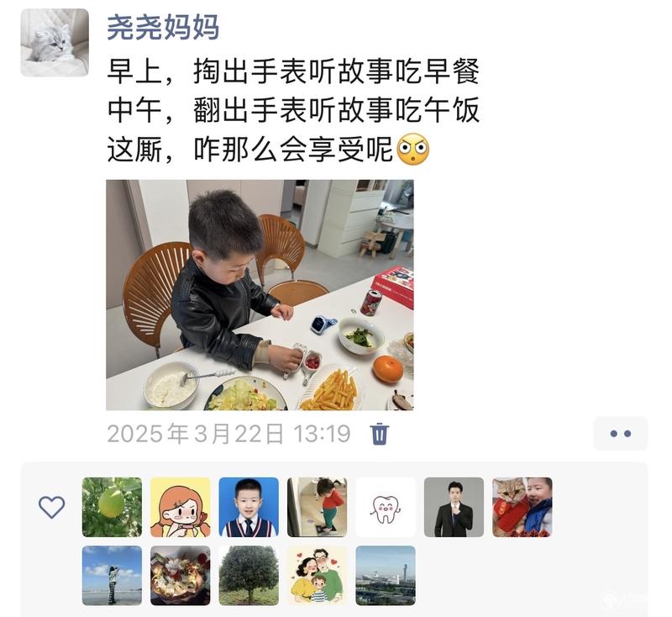The width and height of the screenshot is (672, 617).
Task: Open the cartoon orange-haired girl avatar
Action: (181, 507)
